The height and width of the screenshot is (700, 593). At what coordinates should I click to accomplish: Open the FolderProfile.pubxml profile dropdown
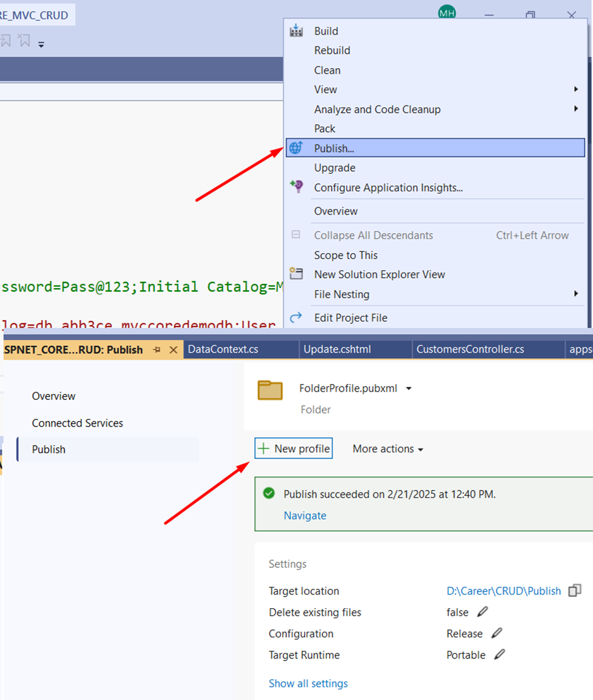click(409, 388)
